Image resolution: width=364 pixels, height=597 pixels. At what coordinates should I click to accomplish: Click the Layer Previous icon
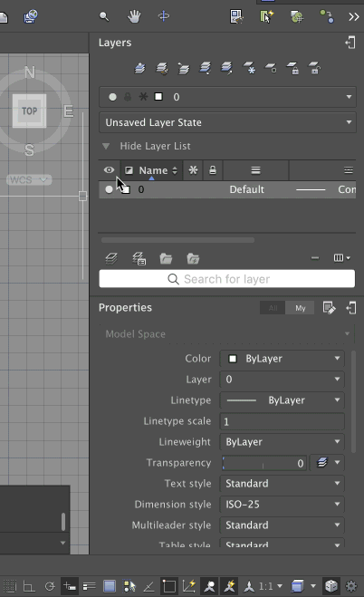(x=183, y=69)
